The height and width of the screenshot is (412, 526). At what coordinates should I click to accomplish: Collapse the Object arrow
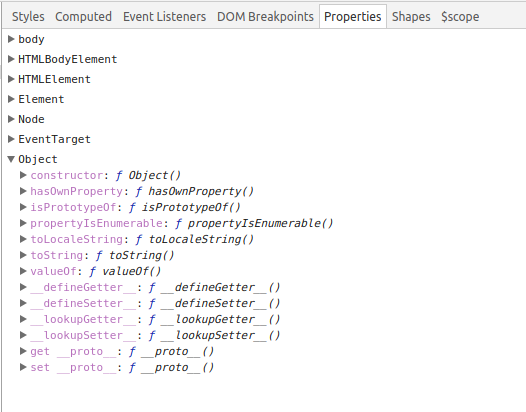point(11,159)
